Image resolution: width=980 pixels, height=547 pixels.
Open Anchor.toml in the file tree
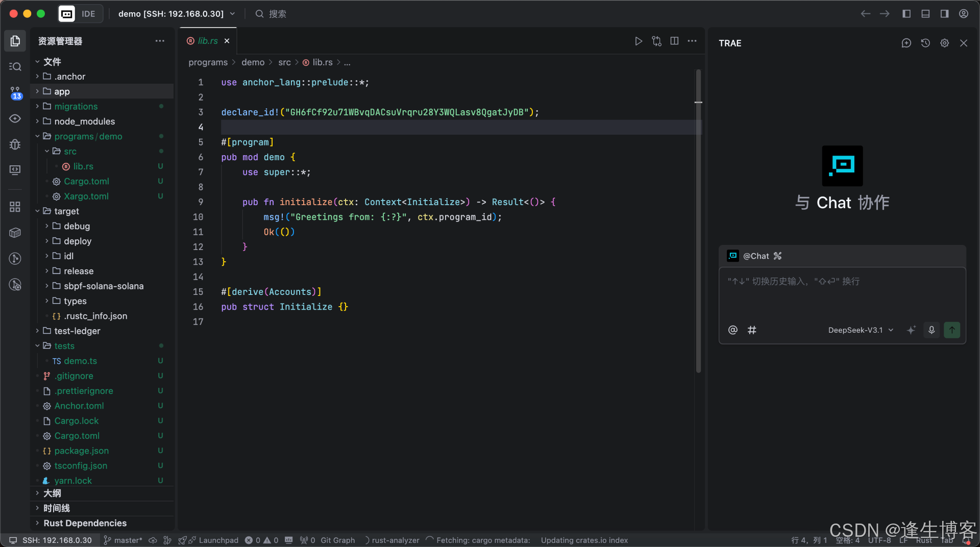coord(102,406)
